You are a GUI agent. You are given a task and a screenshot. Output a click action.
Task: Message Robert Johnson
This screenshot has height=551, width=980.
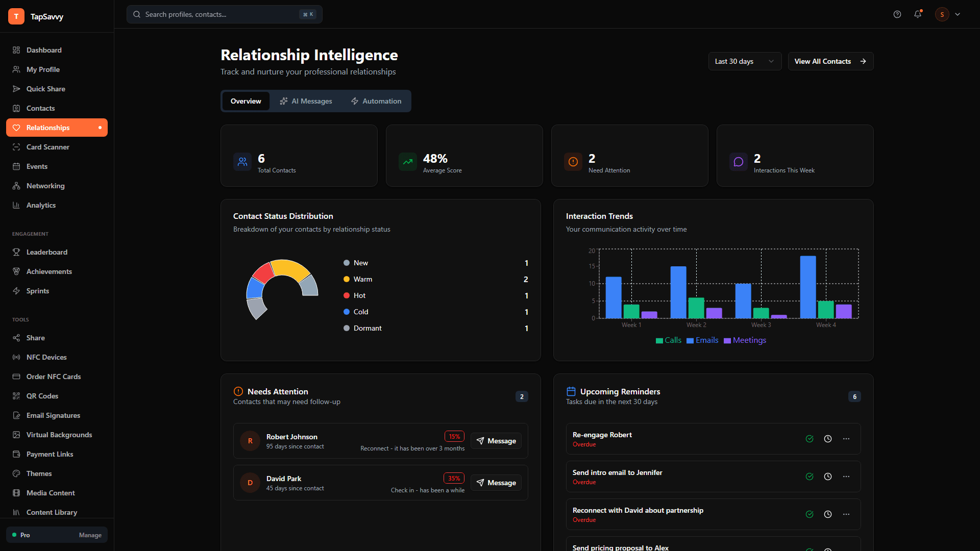[495, 441]
